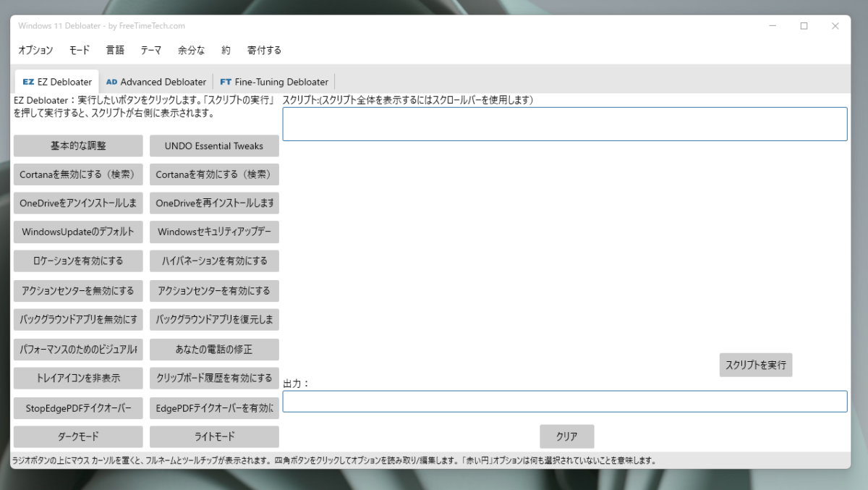The width and height of the screenshot is (868, 490).
Task: Click パフォーマンスのためのビジュアル button
Action: 78,350
